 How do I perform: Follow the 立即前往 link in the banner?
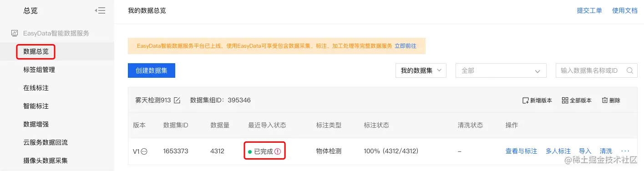[405, 46]
